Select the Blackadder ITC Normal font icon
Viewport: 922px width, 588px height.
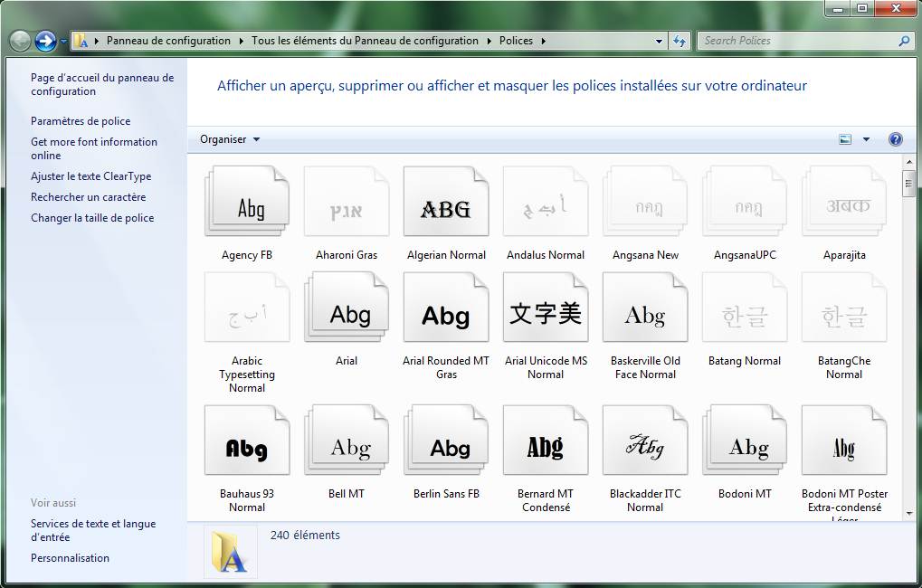(x=645, y=440)
